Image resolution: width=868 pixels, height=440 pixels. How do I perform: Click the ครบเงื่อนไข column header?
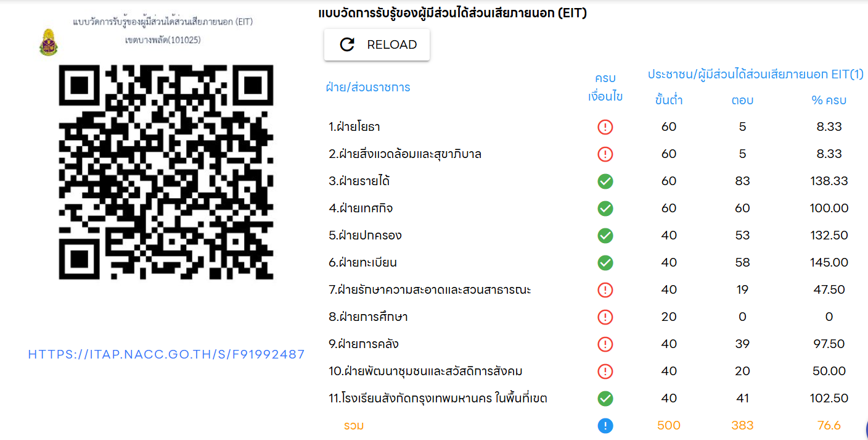[x=605, y=87]
